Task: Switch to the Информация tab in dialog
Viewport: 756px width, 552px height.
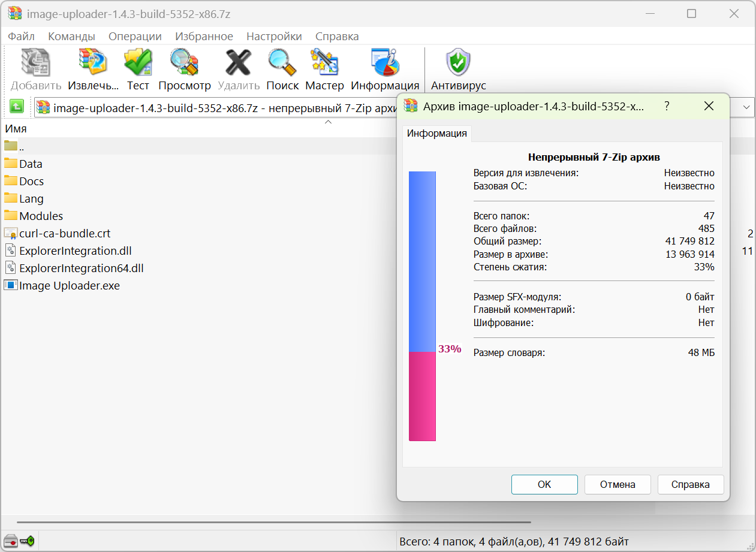Action: pyautogui.click(x=437, y=134)
